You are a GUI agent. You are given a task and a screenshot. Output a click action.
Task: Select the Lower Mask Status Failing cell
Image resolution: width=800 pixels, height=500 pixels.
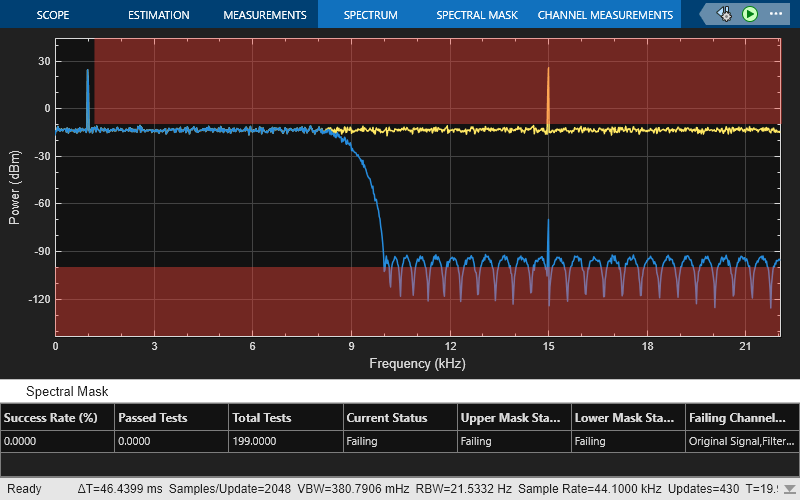tap(629, 441)
